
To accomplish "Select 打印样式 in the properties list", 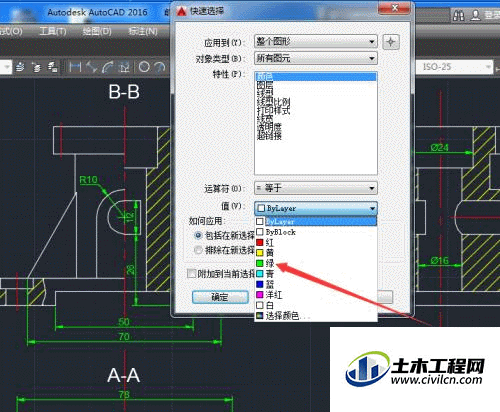I will [x=316, y=110].
